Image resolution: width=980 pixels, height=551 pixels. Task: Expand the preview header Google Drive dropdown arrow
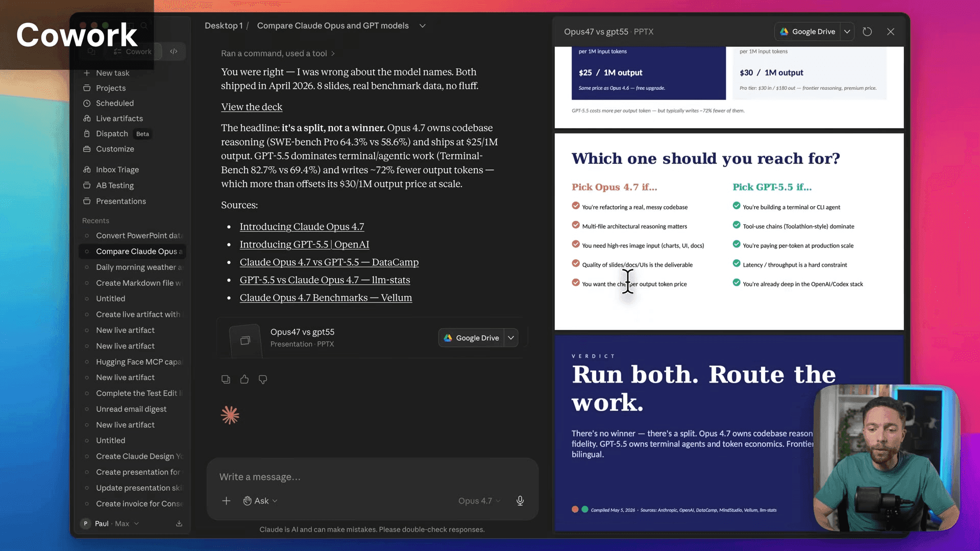tap(847, 32)
